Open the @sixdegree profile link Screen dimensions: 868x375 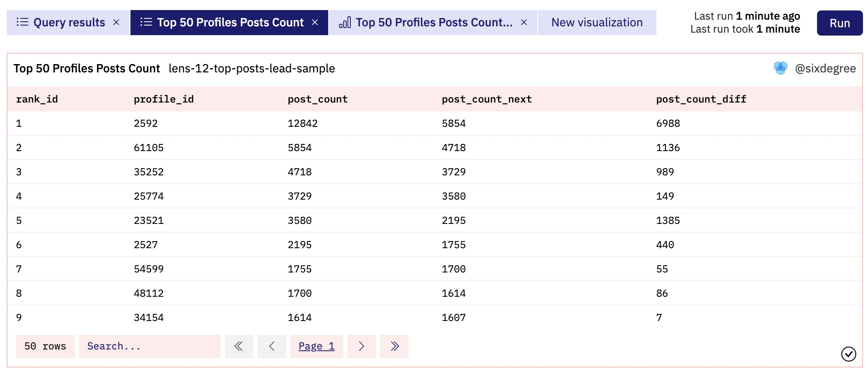point(825,69)
